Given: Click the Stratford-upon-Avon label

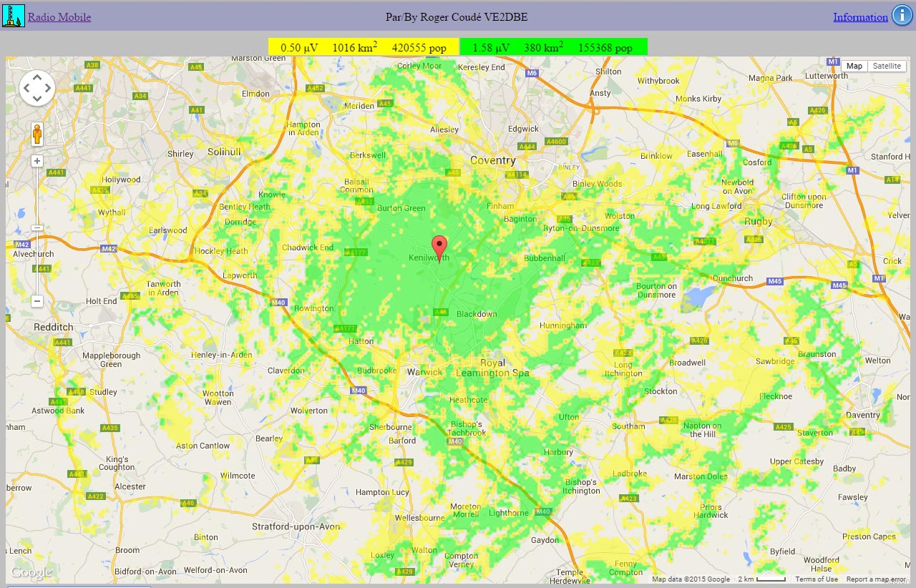Looking at the screenshot, I should 296,527.
